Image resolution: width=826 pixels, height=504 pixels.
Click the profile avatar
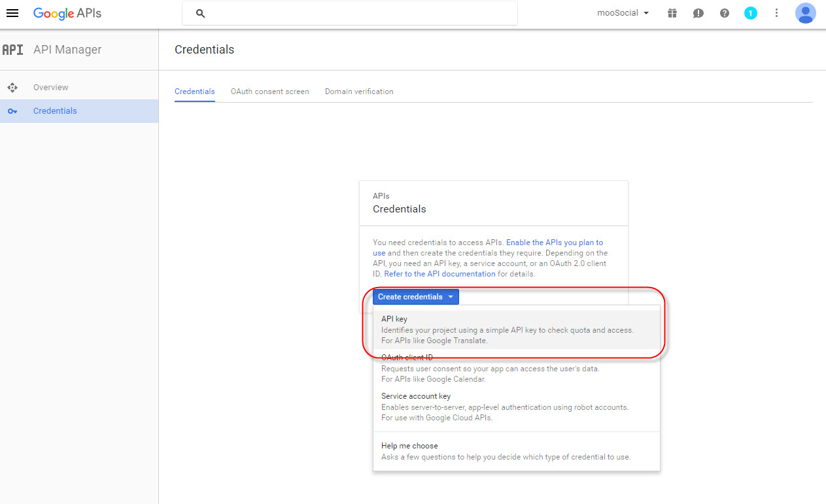(806, 13)
